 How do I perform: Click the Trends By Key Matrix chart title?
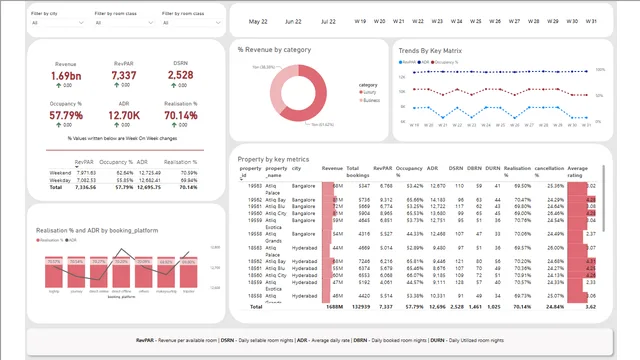pyautogui.click(x=430, y=51)
